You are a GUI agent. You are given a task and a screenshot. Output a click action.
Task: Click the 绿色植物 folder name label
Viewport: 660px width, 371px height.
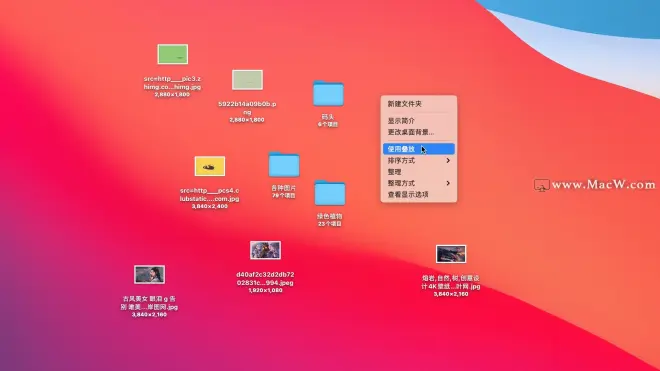(330, 216)
